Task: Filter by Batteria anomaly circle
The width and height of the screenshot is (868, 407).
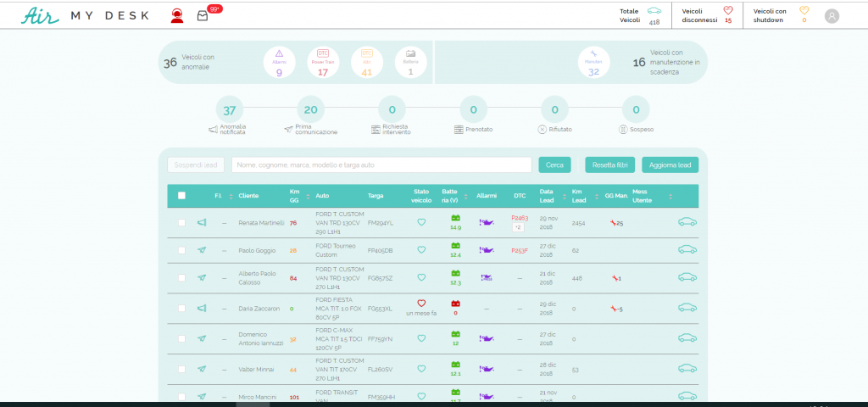Action: 411,62
